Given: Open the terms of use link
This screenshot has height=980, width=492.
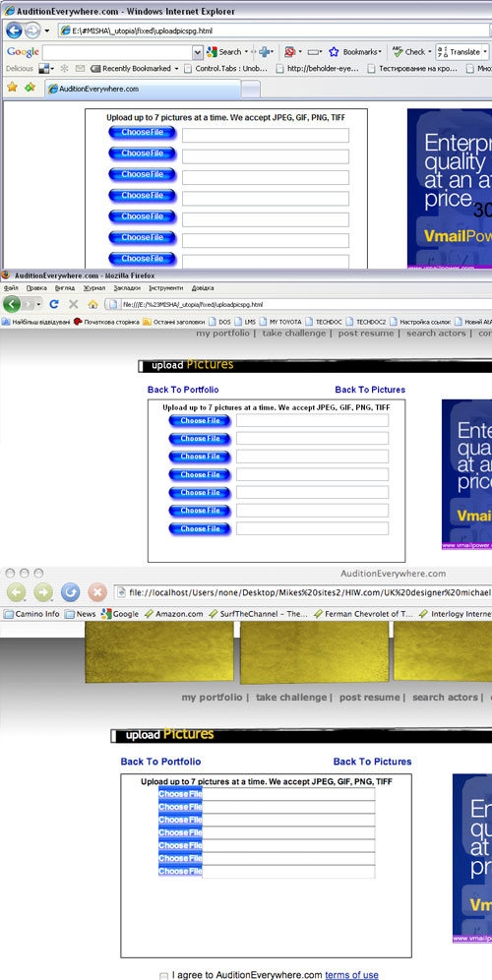Looking at the screenshot, I should 351,975.
